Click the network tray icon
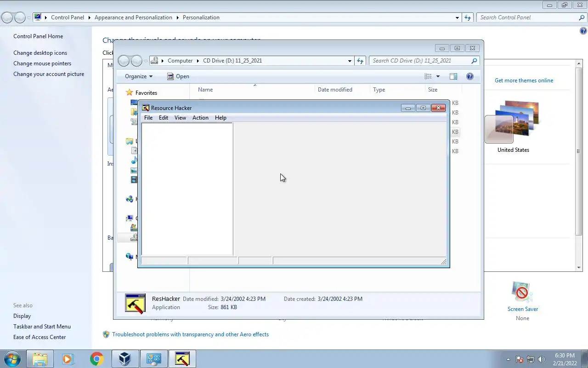Screen dimensions: 588x368 click(x=531, y=359)
